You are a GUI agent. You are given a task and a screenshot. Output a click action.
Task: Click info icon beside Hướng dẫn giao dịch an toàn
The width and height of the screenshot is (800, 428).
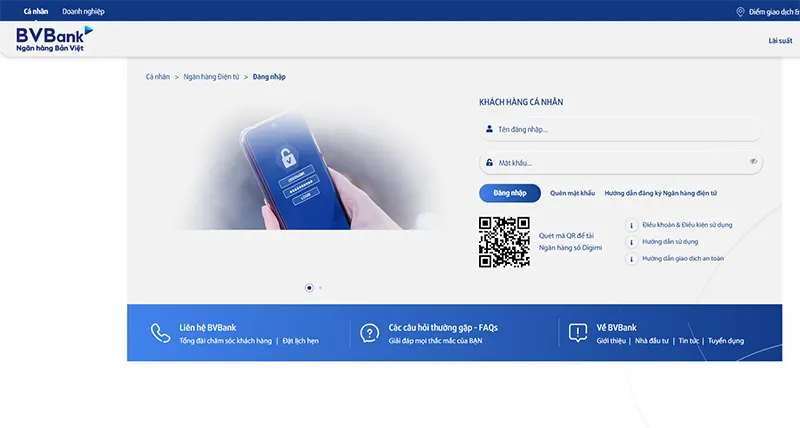click(x=631, y=259)
